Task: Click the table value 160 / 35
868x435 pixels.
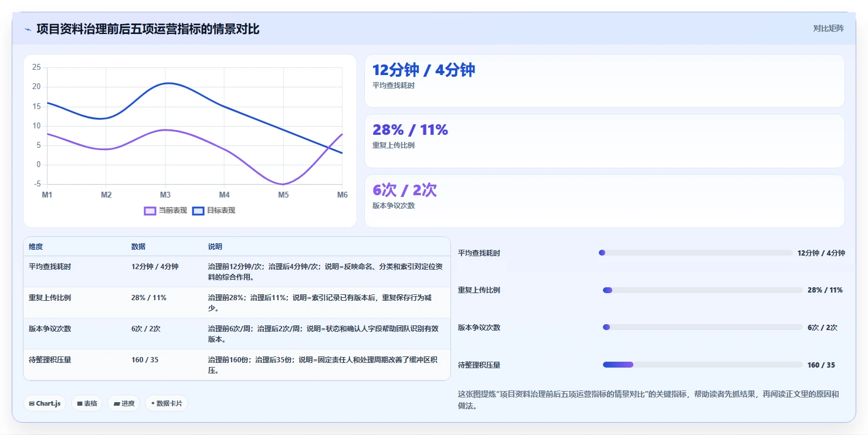Action: coord(145,359)
